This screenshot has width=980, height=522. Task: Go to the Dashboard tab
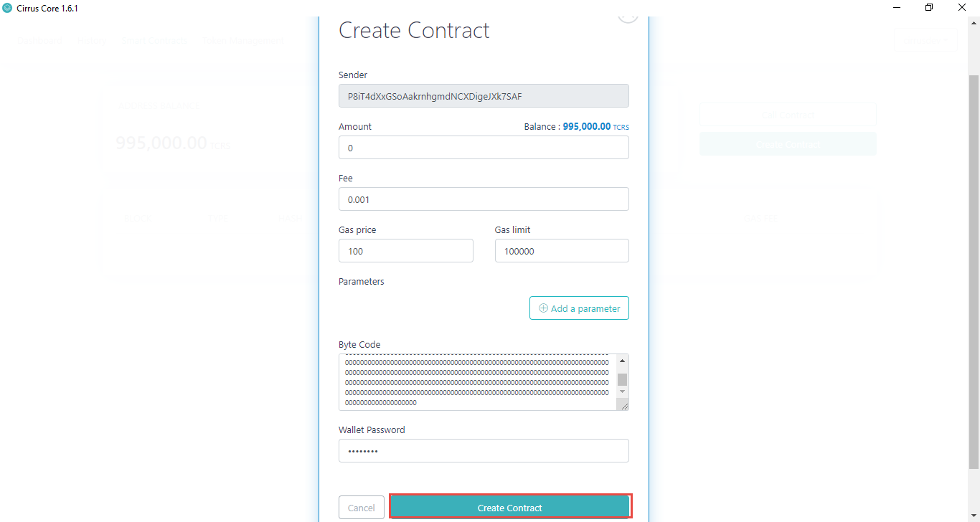(39, 41)
